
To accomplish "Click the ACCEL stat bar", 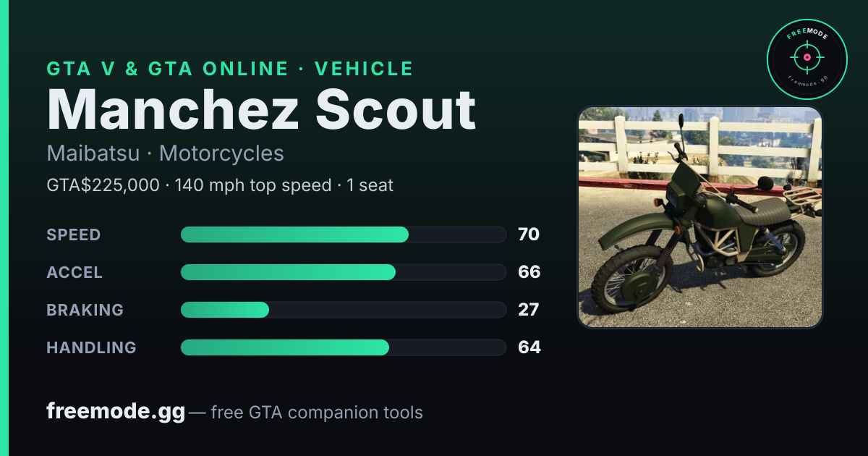I will pyautogui.click(x=343, y=272).
